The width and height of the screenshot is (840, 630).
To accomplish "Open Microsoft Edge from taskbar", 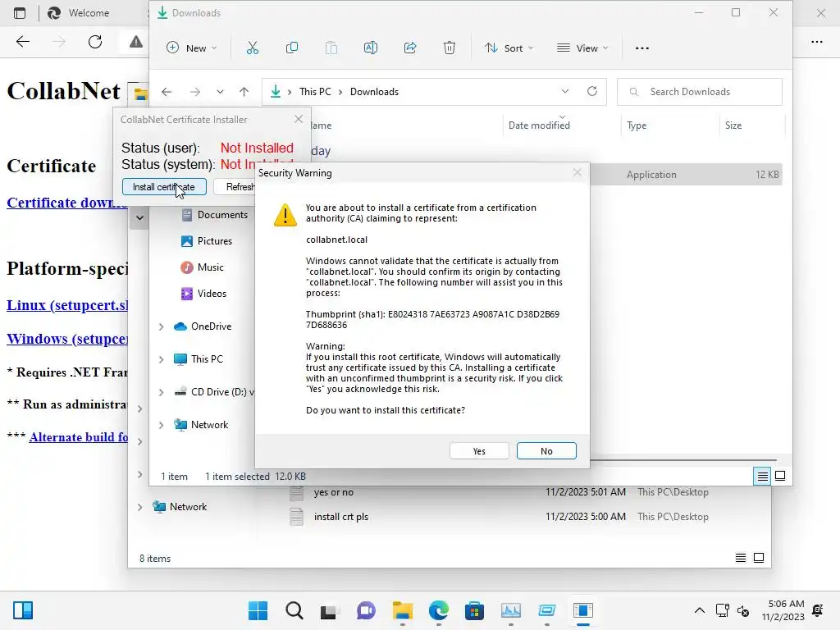I will pos(438,610).
